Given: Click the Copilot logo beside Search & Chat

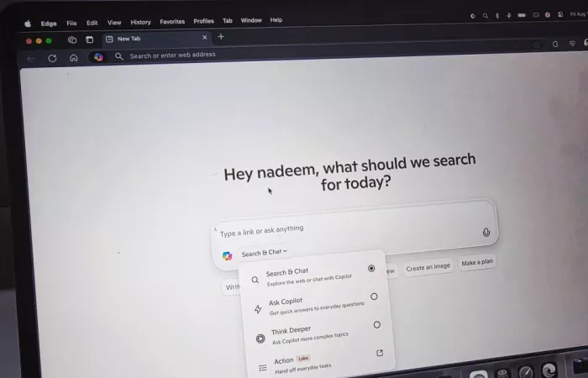Looking at the screenshot, I should tap(227, 255).
